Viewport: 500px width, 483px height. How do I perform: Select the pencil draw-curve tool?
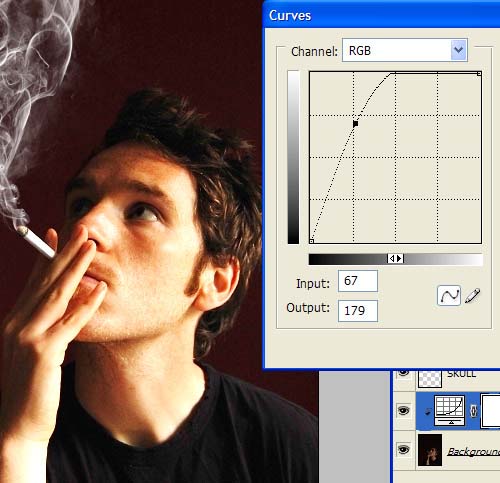[473, 295]
